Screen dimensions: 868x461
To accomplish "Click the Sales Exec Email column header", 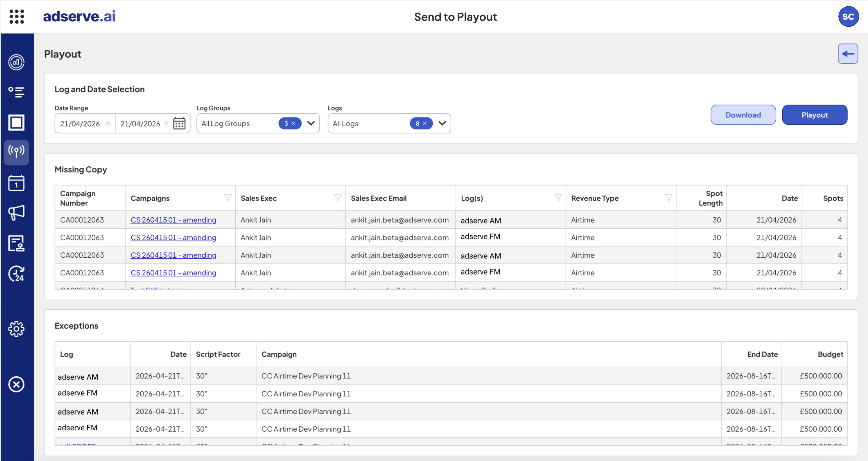I will (x=400, y=198).
